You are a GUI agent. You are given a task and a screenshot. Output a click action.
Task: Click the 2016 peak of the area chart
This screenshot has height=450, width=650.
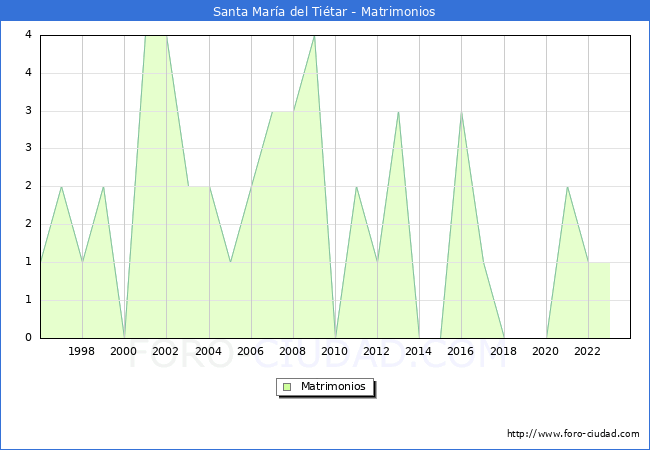pos(461,112)
